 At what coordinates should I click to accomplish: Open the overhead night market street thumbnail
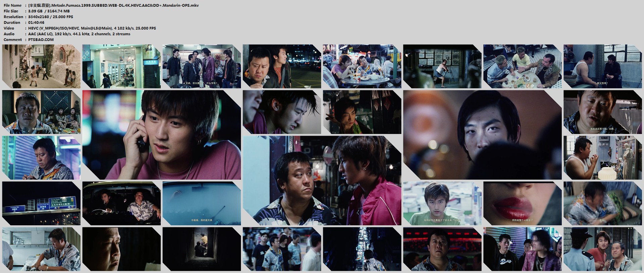[x=362, y=249]
